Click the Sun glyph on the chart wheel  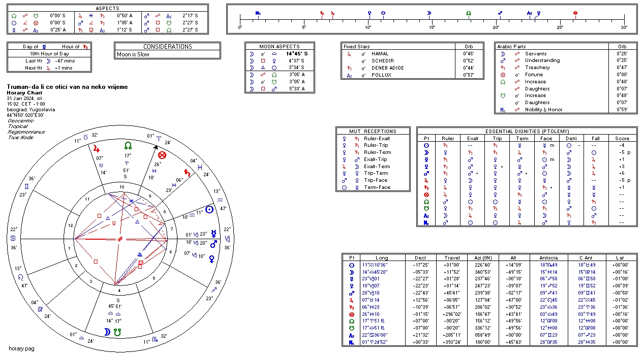[x=209, y=210]
